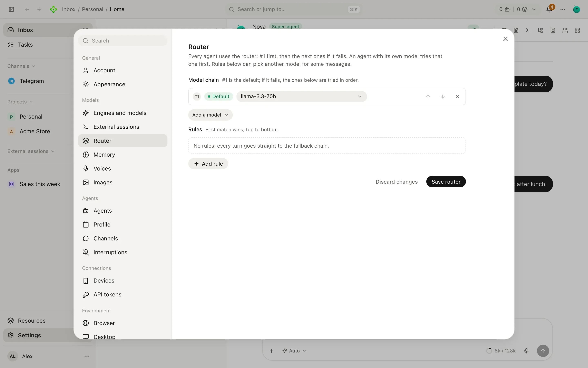Click the 8k / 128k context usage indicator
The height and width of the screenshot is (368, 588).
tap(501, 351)
